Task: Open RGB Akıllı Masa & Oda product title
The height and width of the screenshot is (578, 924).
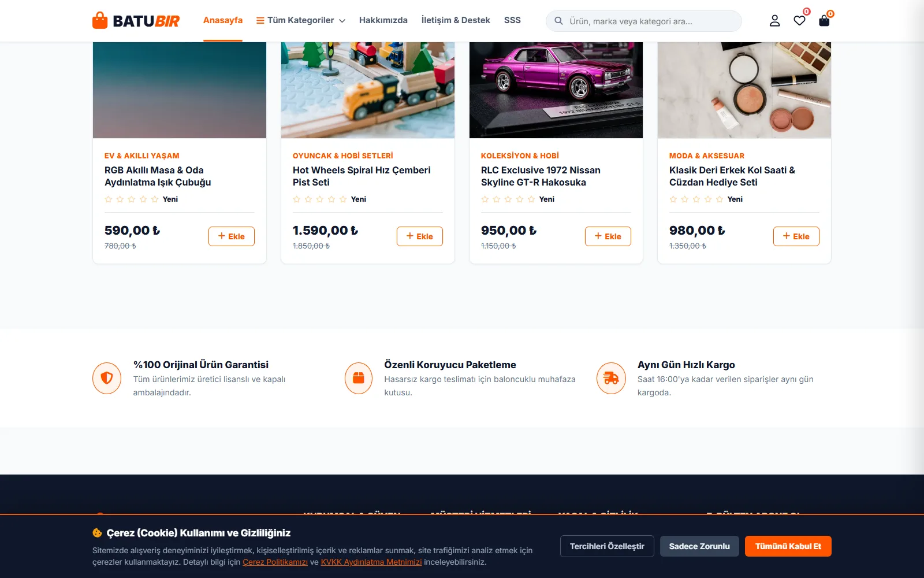Action: click(x=158, y=176)
